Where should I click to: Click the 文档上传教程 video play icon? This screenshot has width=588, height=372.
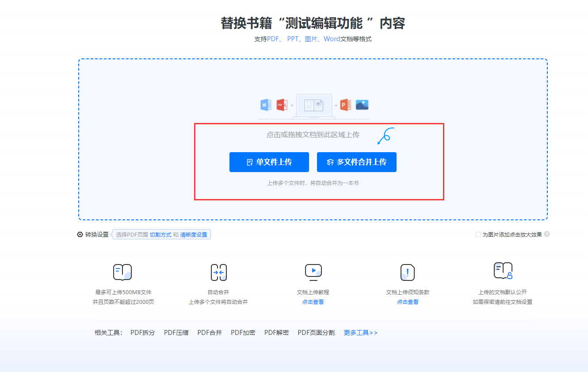pos(313,271)
